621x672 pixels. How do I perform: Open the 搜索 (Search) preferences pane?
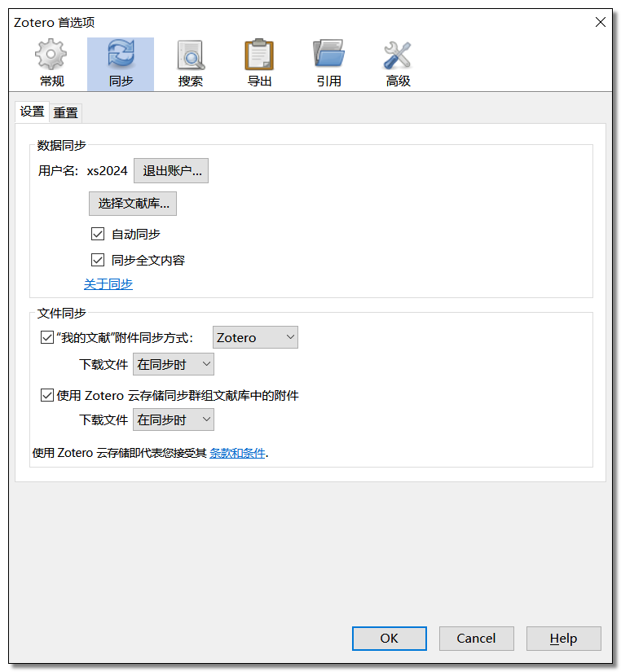click(x=190, y=64)
